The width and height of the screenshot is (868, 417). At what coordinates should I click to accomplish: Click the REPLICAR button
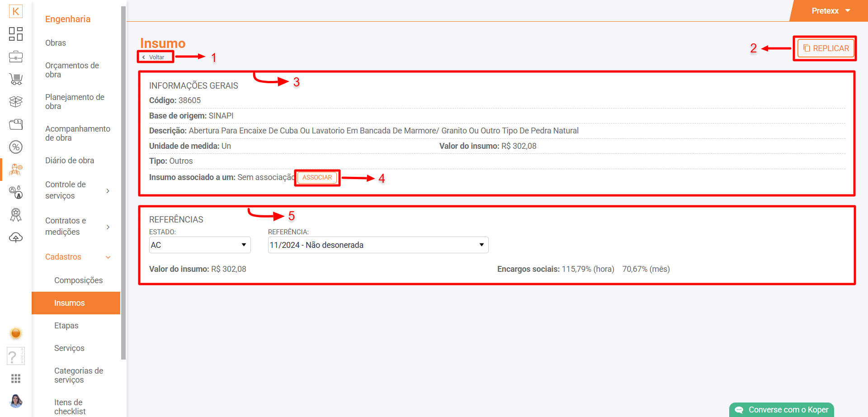point(826,48)
